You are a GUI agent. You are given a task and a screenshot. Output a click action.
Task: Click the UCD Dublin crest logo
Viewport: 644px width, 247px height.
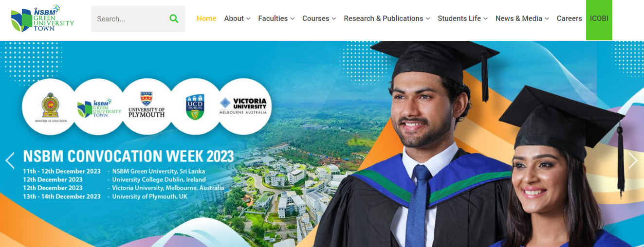195,106
